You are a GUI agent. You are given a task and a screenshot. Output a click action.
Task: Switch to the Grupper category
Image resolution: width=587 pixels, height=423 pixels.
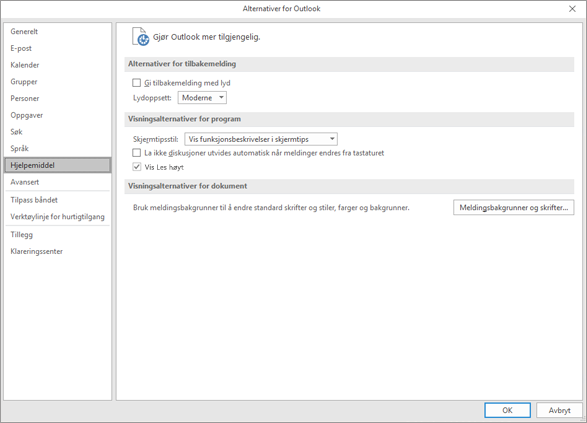click(58, 82)
